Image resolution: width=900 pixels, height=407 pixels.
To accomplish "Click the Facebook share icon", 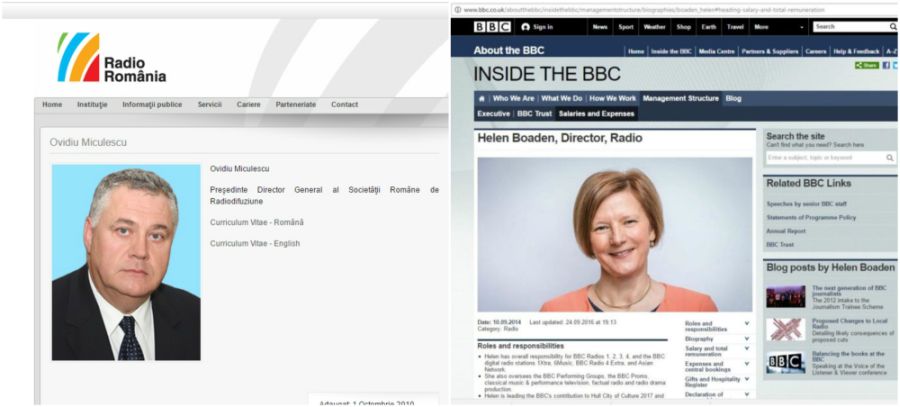I will (886, 65).
